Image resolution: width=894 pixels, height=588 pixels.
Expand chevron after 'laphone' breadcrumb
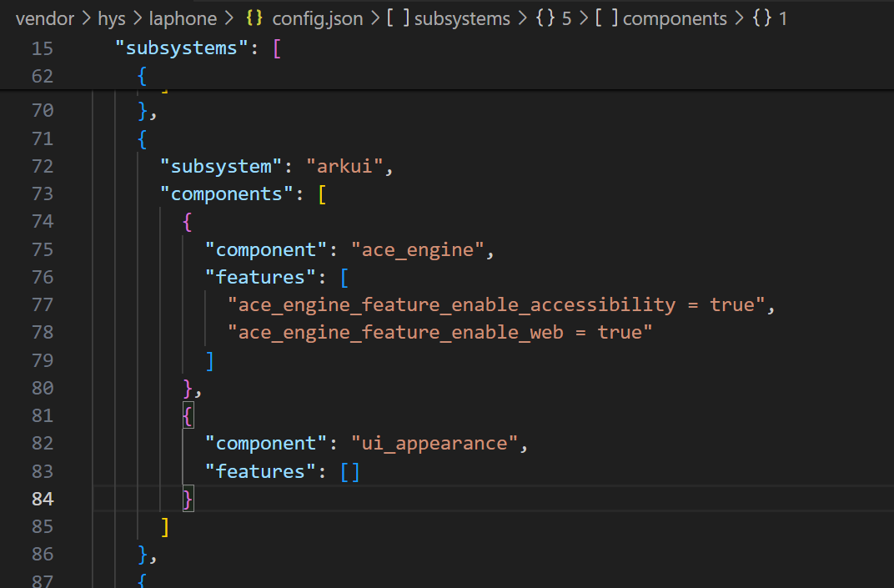[x=229, y=19]
